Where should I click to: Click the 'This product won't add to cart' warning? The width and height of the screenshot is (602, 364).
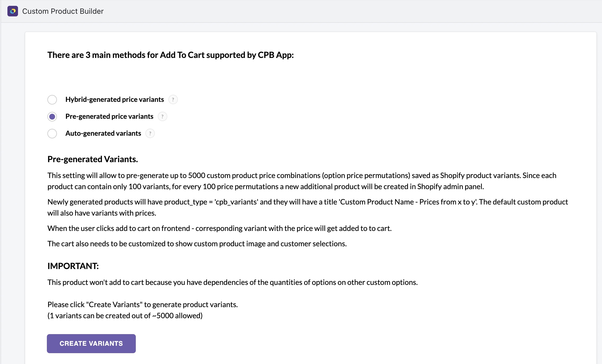coord(232,283)
